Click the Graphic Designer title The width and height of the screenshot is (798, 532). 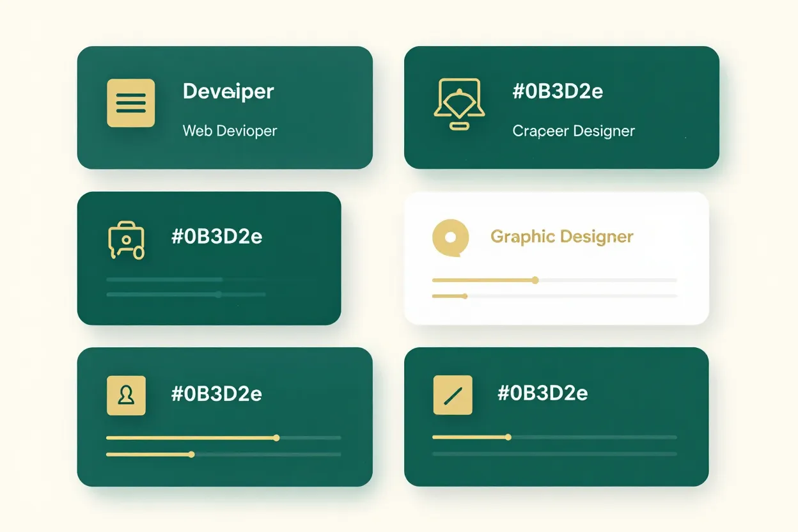click(x=561, y=237)
